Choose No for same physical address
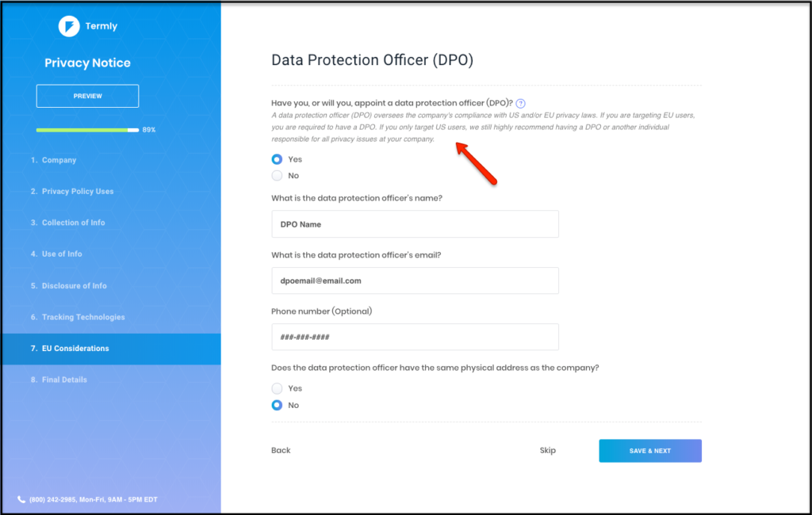Image resolution: width=812 pixels, height=515 pixels. click(x=277, y=405)
